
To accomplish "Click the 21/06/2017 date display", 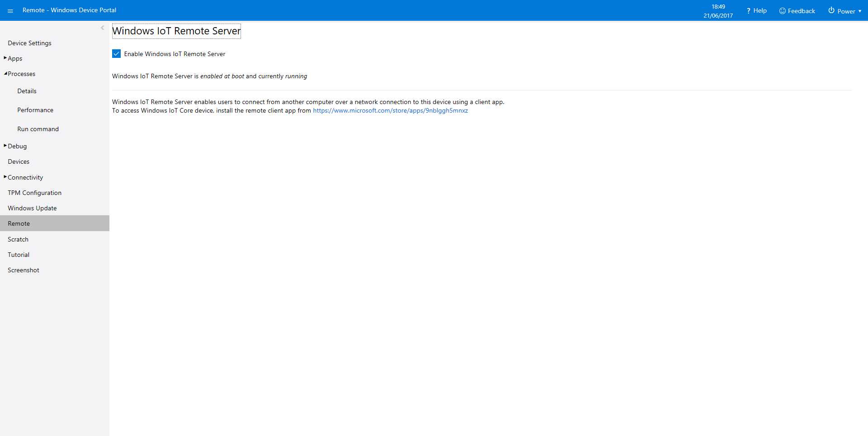I will point(718,15).
